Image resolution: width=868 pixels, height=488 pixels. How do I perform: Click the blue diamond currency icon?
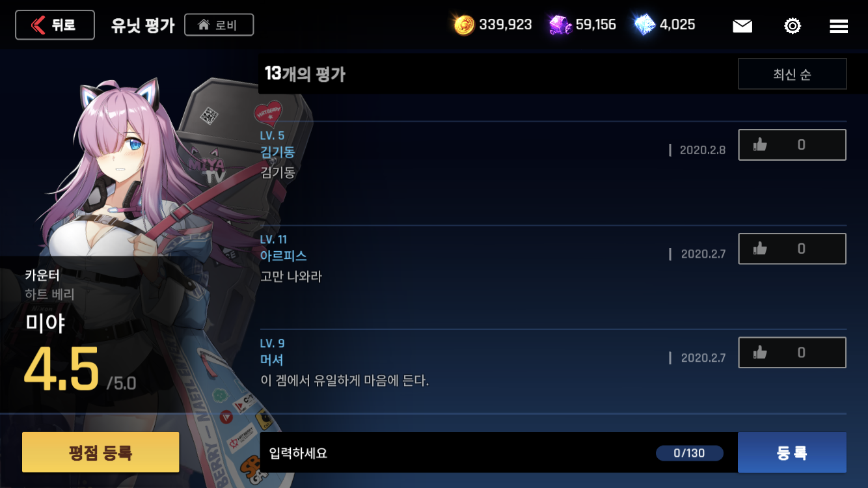[645, 25]
